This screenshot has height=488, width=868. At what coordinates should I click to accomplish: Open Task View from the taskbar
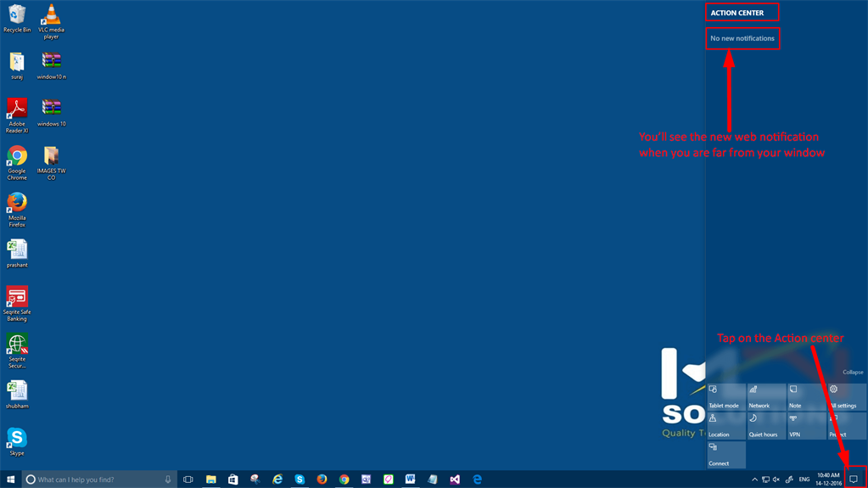pos(188,480)
